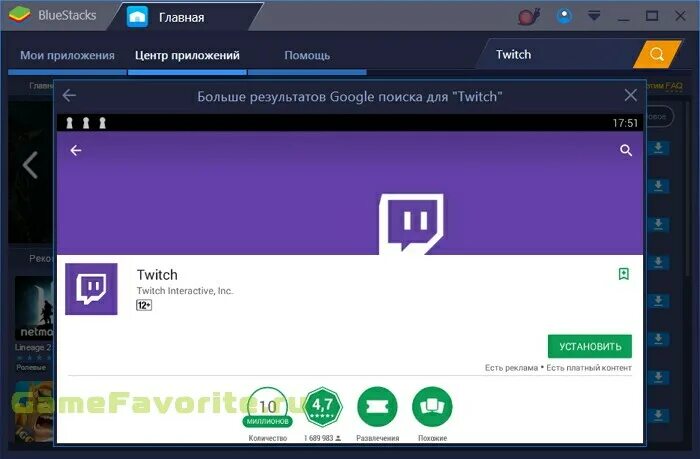Click the green УСТАНОВИТЬ install button

tap(590, 346)
